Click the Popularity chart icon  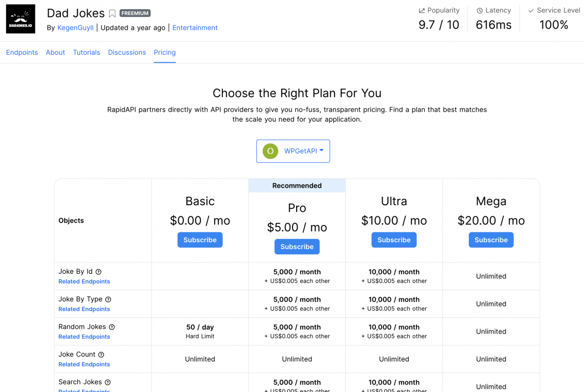421,10
